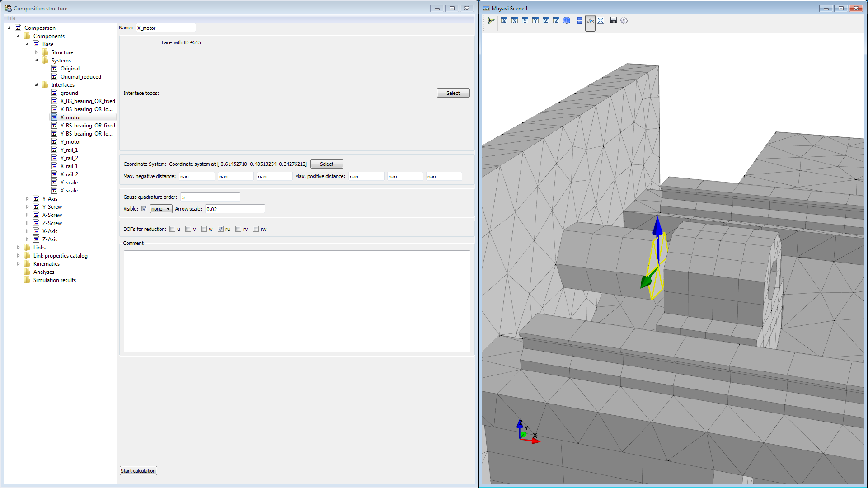Open scene configuration gear icon
The image size is (868, 488).
[x=624, y=20]
